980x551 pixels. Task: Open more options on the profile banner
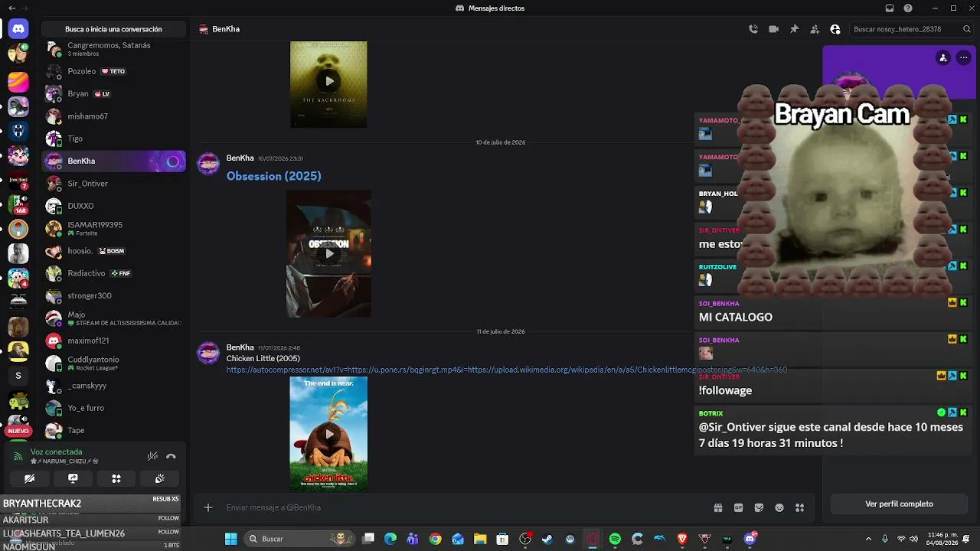pos(963,57)
